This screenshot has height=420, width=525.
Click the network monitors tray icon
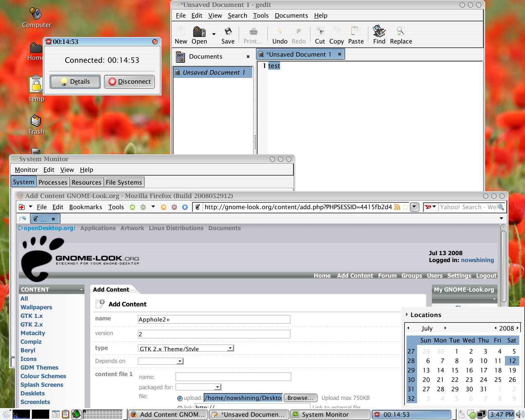point(481,414)
